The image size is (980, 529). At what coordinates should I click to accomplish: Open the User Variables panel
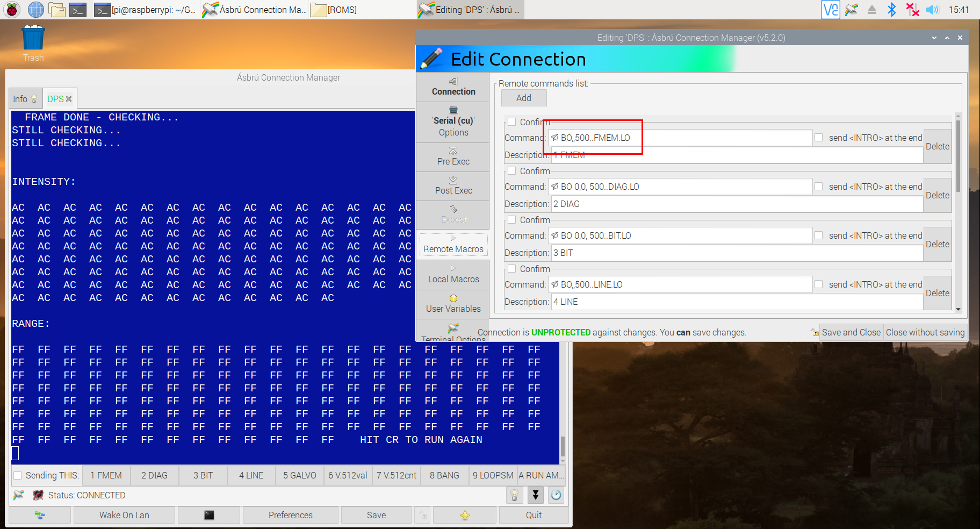coord(452,304)
